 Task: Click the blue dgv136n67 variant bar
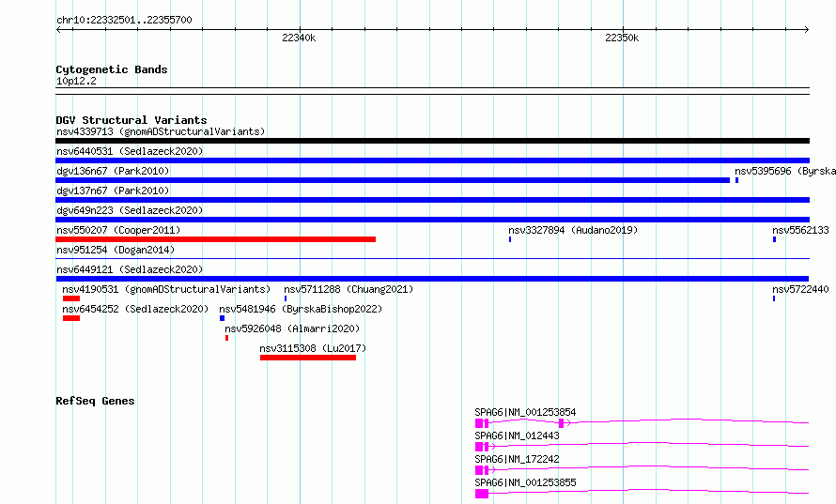tap(393, 180)
